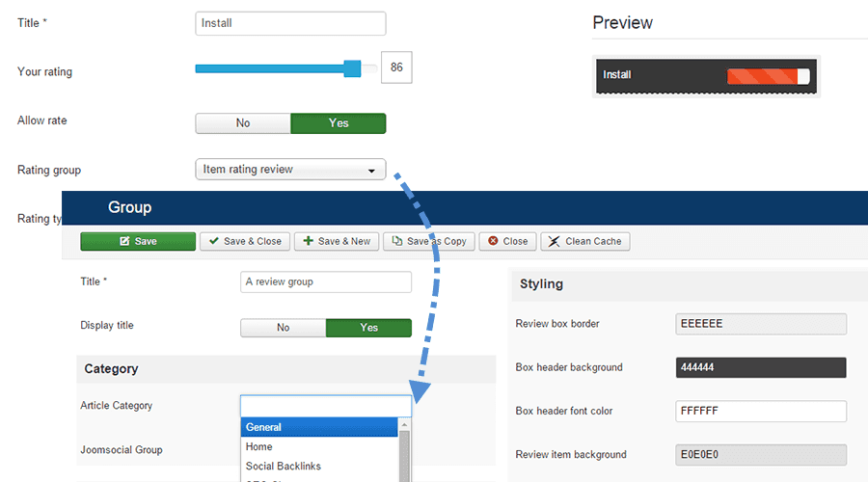Viewport: 868px width, 482px height.
Task: Set Display title to No
Action: pos(283,328)
